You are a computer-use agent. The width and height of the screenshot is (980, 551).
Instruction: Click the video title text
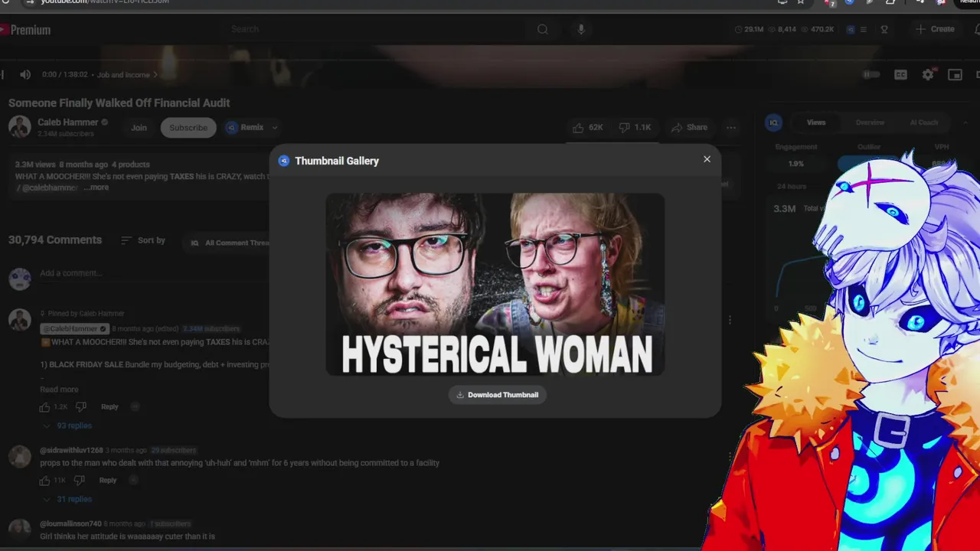point(119,103)
